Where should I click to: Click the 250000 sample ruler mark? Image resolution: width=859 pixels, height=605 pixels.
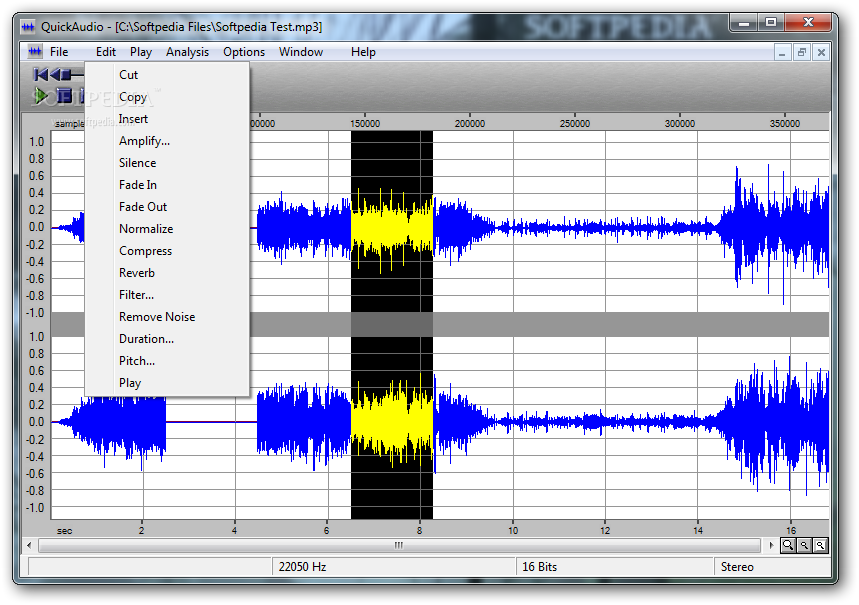[575, 124]
